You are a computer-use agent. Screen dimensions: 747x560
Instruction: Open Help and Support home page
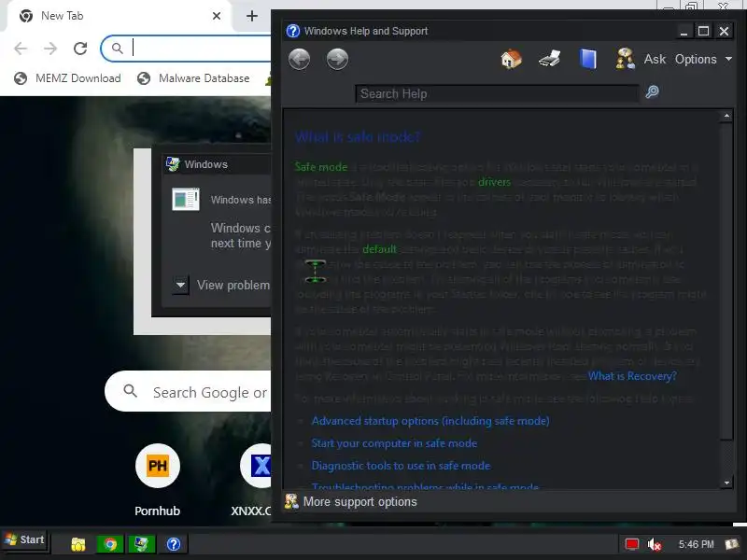click(511, 59)
